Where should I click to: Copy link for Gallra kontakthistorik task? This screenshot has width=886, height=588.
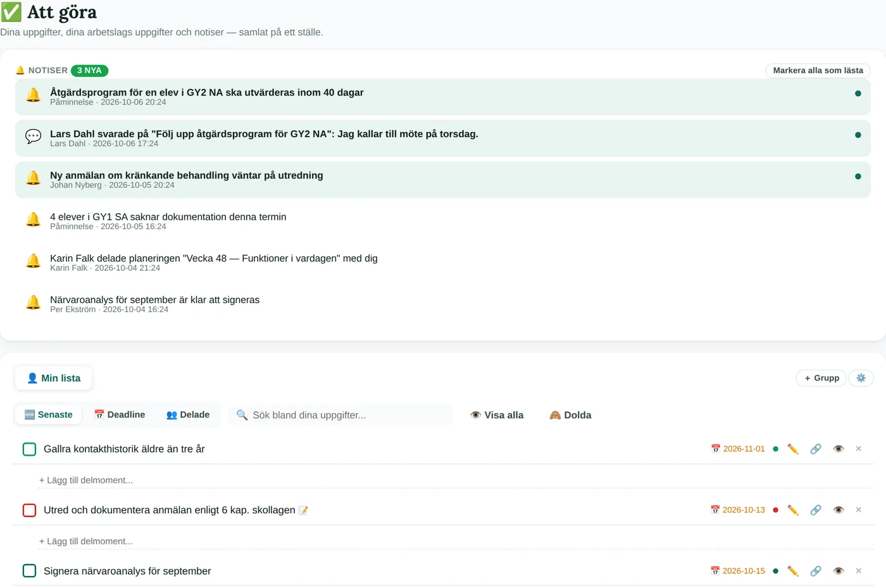(816, 449)
